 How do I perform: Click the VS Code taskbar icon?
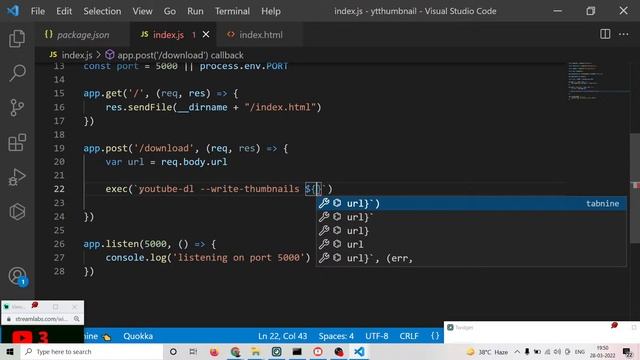(359, 351)
